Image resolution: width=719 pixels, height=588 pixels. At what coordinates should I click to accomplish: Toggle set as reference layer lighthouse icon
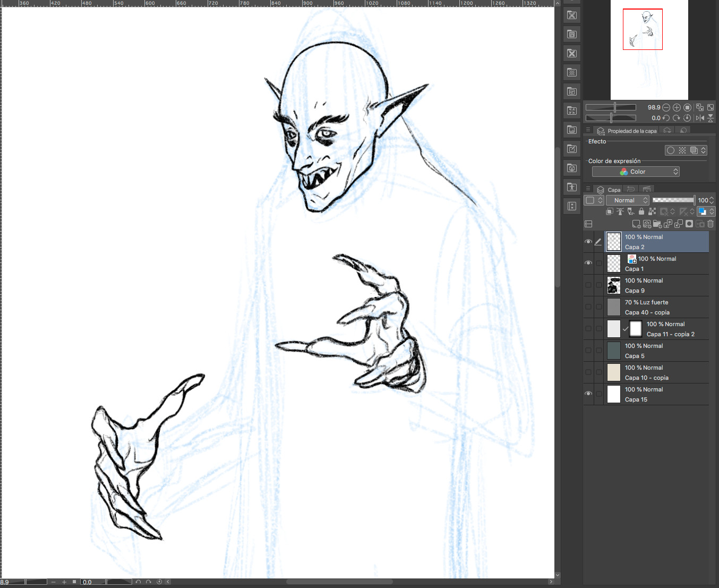pyautogui.click(x=620, y=211)
